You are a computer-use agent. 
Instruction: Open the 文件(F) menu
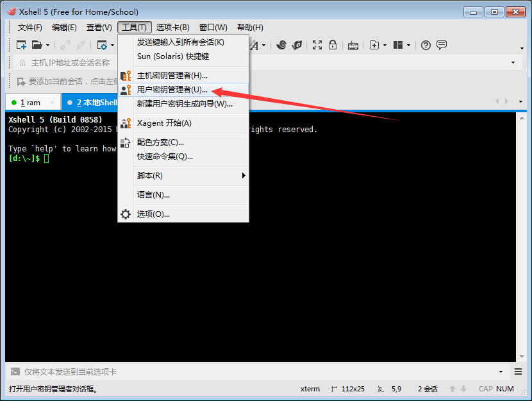coord(30,28)
